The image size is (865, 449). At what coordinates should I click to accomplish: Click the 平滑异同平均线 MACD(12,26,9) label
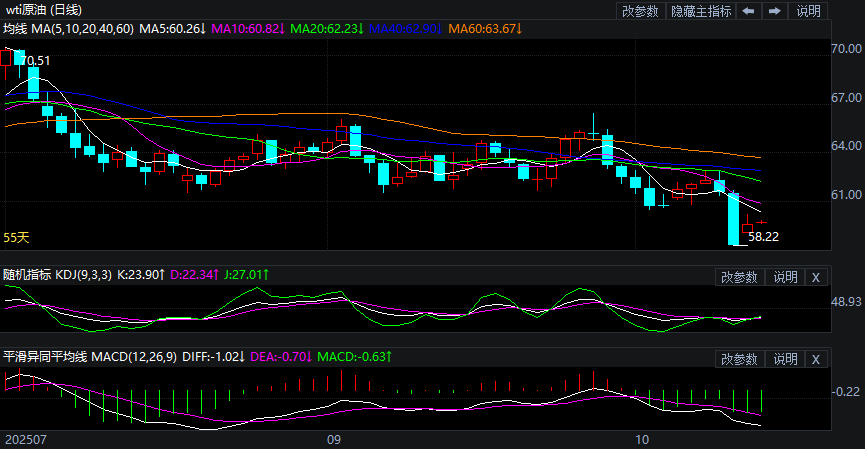tap(90, 356)
